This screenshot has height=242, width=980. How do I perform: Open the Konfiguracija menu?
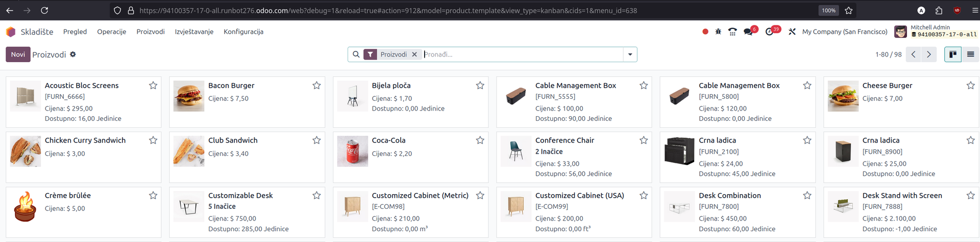243,32
